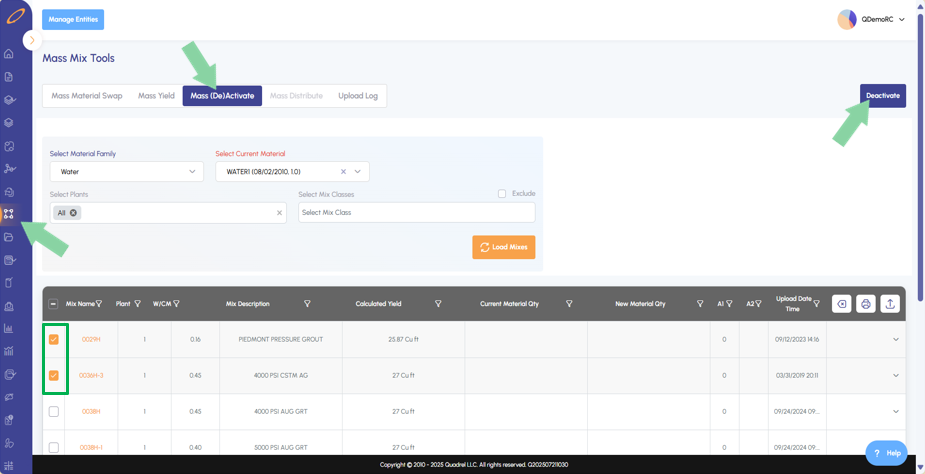Open the Help chat button
The width and height of the screenshot is (925, 474).
(887, 453)
